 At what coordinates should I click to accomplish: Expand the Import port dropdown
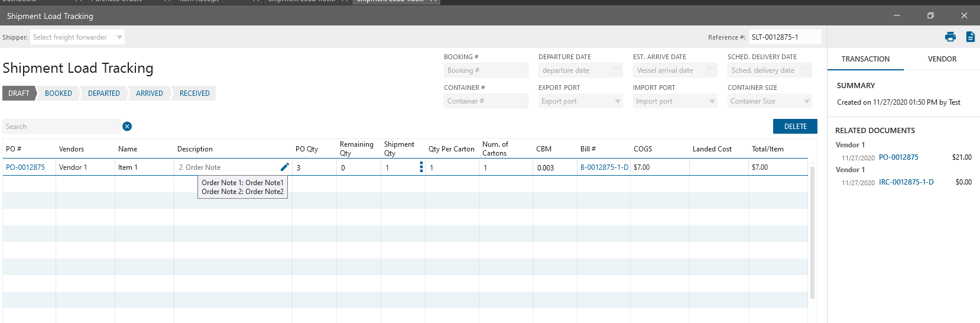712,101
